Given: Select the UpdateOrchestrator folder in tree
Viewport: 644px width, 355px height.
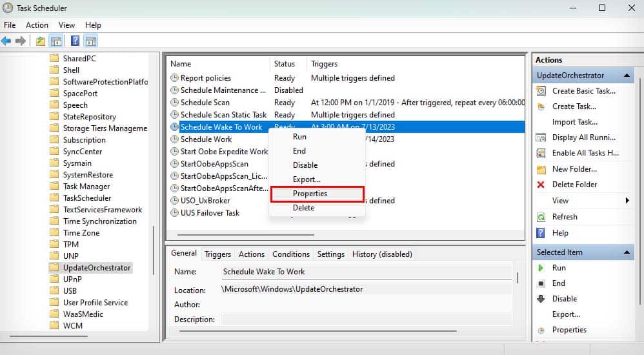Looking at the screenshot, I should pyautogui.click(x=97, y=268).
